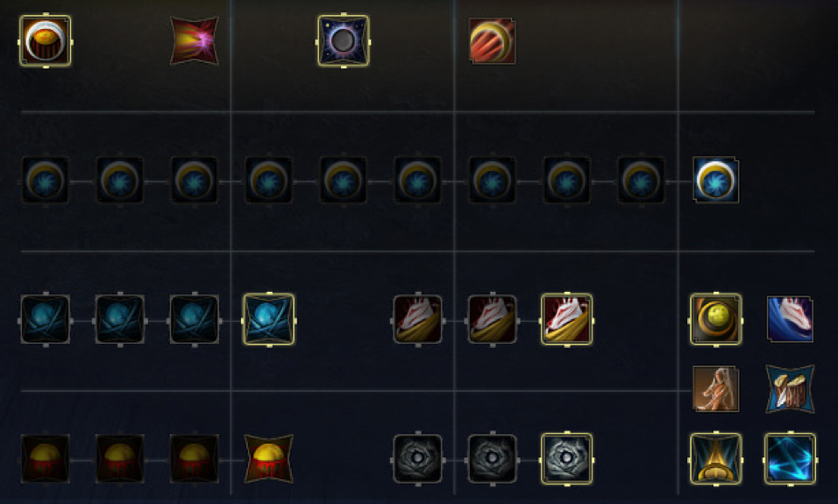The width and height of the screenshot is (838, 504).
Task: Select the dark eclipse orb skill icon
Action: (343, 40)
